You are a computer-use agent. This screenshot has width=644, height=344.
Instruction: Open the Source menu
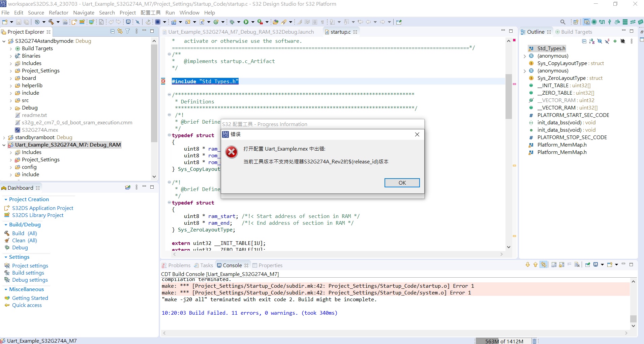(36, 12)
